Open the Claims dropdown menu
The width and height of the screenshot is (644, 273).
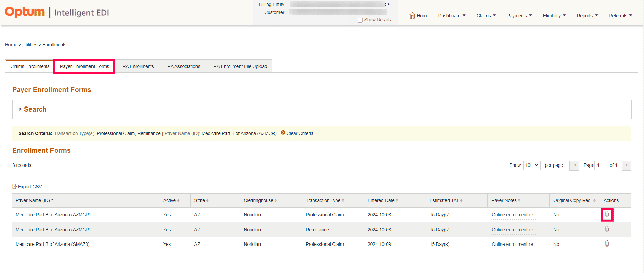tap(486, 16)
